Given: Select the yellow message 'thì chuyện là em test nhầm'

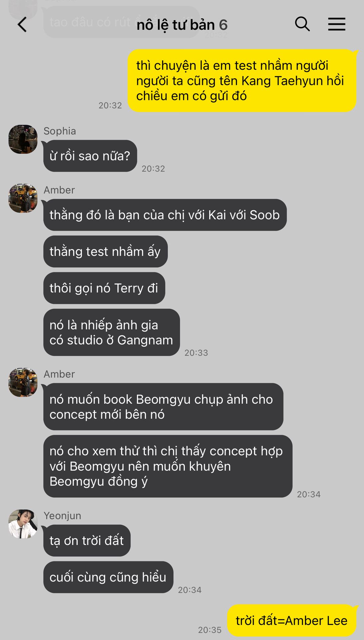Looking at the screenshot, I should pyautogui.click(x=242, y=81).
